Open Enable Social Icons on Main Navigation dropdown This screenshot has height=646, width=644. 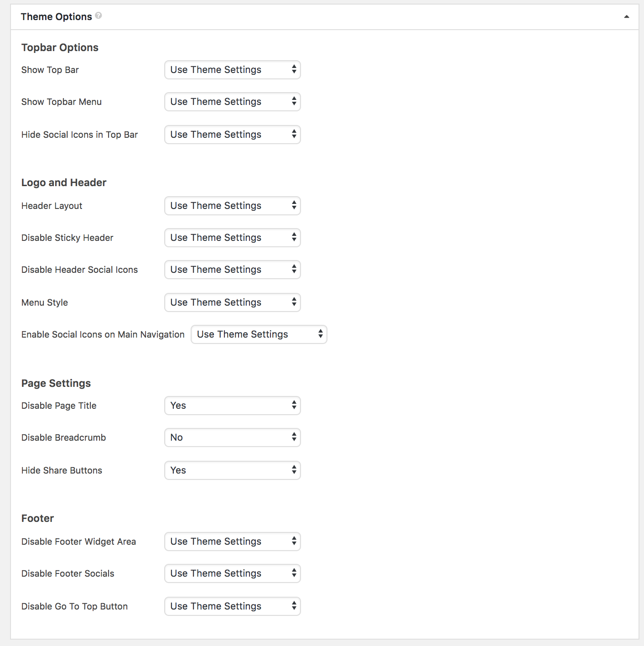click(x=259, y=334)
